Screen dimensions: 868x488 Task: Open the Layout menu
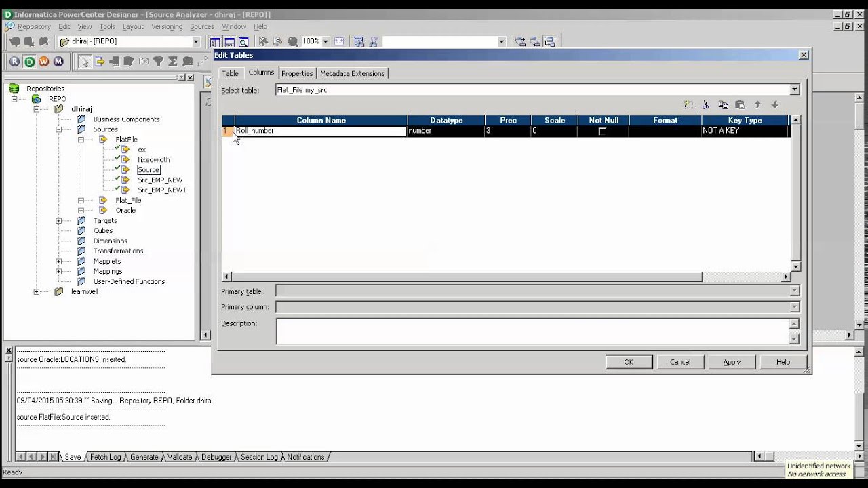(x=133, y=27)
